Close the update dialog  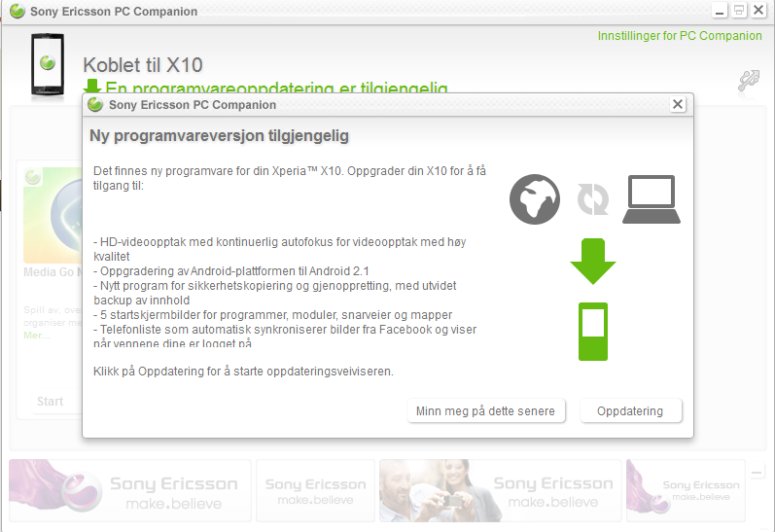(678, 104)
